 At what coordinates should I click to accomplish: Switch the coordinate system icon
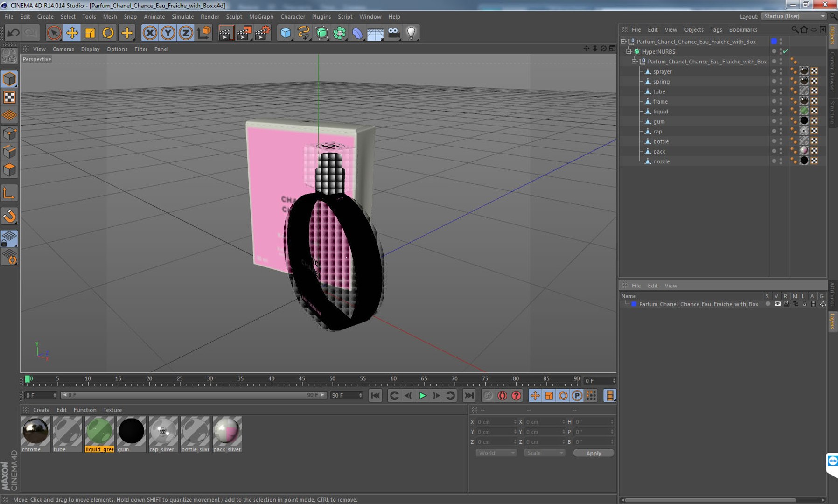point(204,33)
